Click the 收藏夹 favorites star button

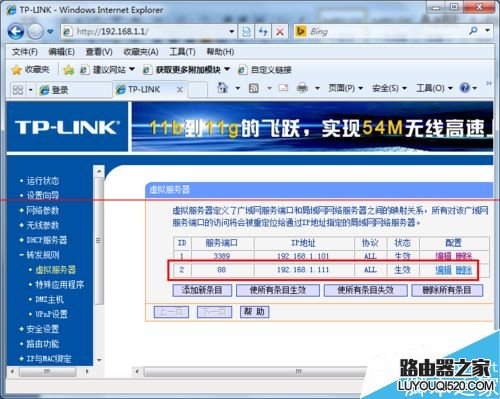tap(30, 70)
